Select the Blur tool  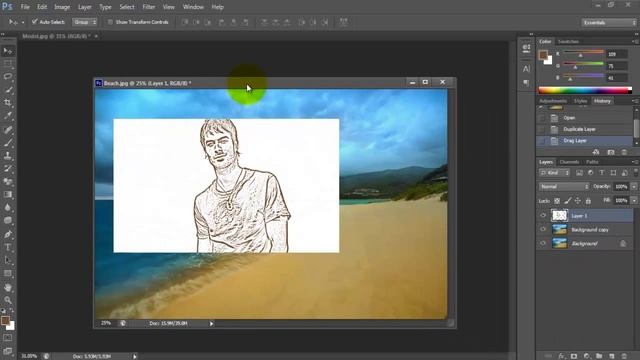8,207
